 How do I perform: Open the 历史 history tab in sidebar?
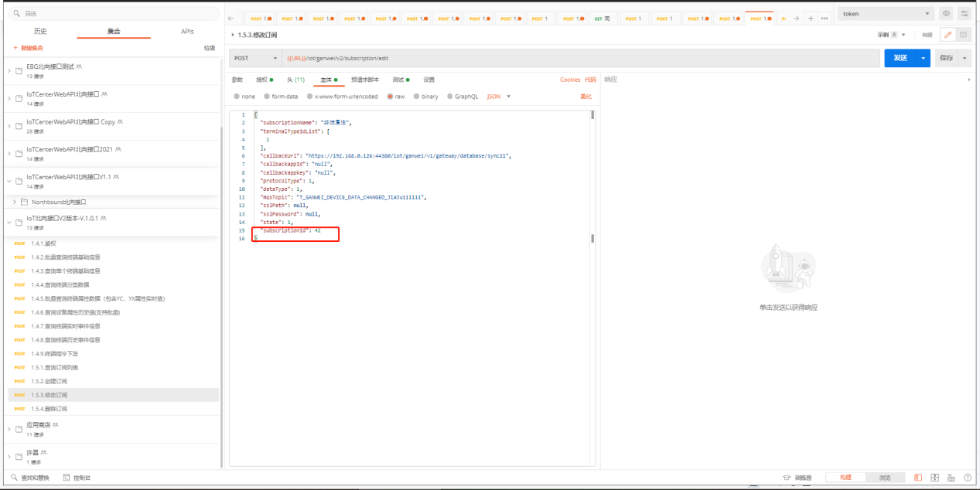[40, 32]
